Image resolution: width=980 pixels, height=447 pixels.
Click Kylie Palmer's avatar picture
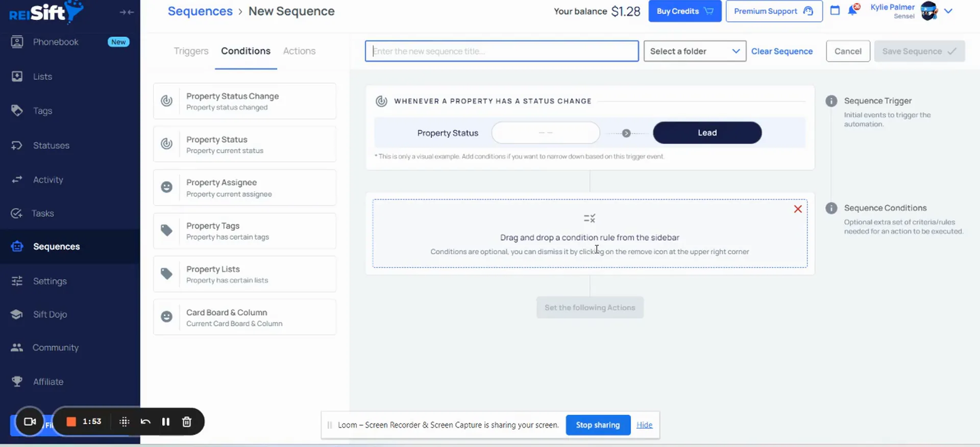[929, 11]
